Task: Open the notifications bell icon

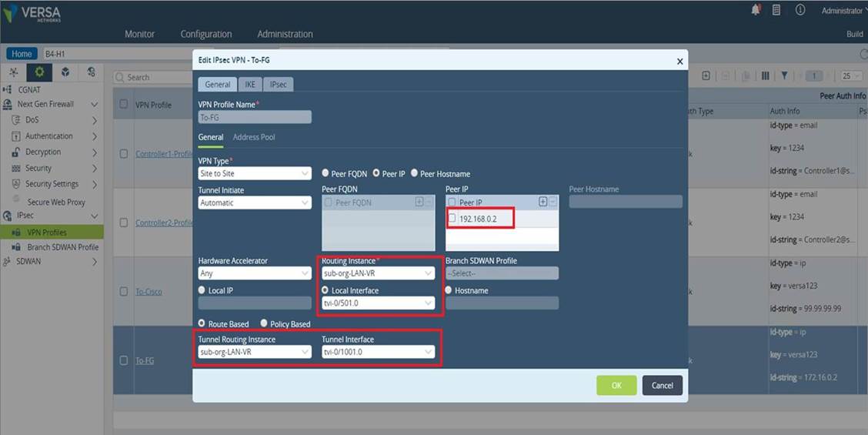Action: (x=756, y=10)
